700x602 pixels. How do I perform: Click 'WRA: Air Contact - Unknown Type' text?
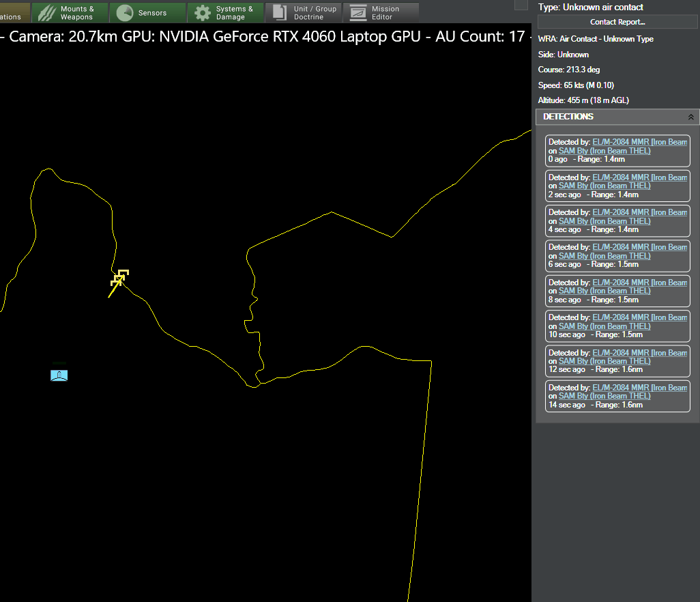tap(596, 39)
